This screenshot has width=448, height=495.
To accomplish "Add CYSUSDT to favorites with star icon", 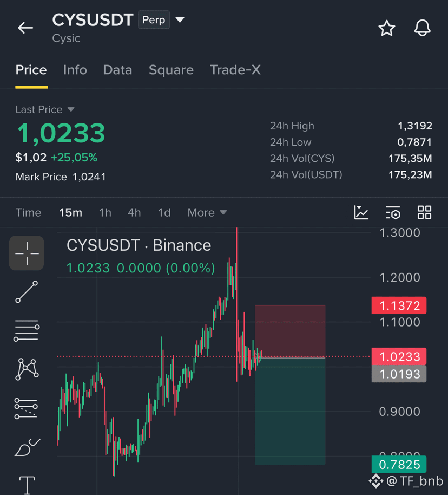I will pos(386,28).
